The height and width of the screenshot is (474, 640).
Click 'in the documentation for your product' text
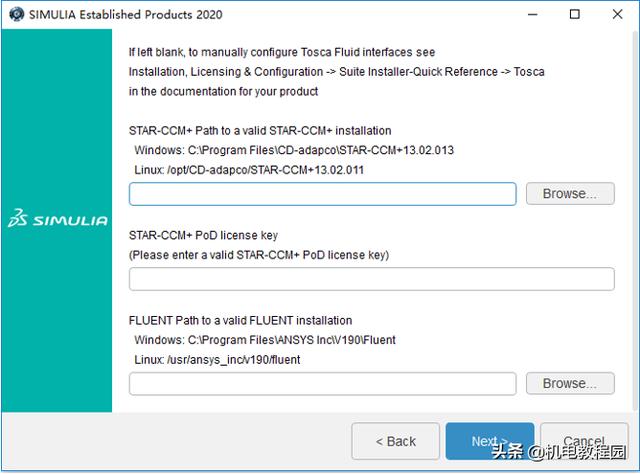223,91
